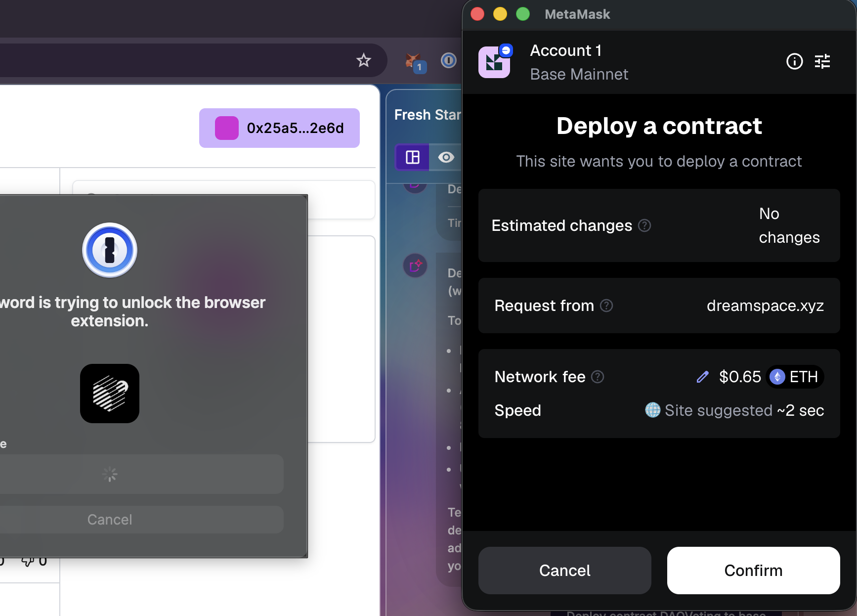
Task: Click the Site suggested globe icon
Action: 652,410
